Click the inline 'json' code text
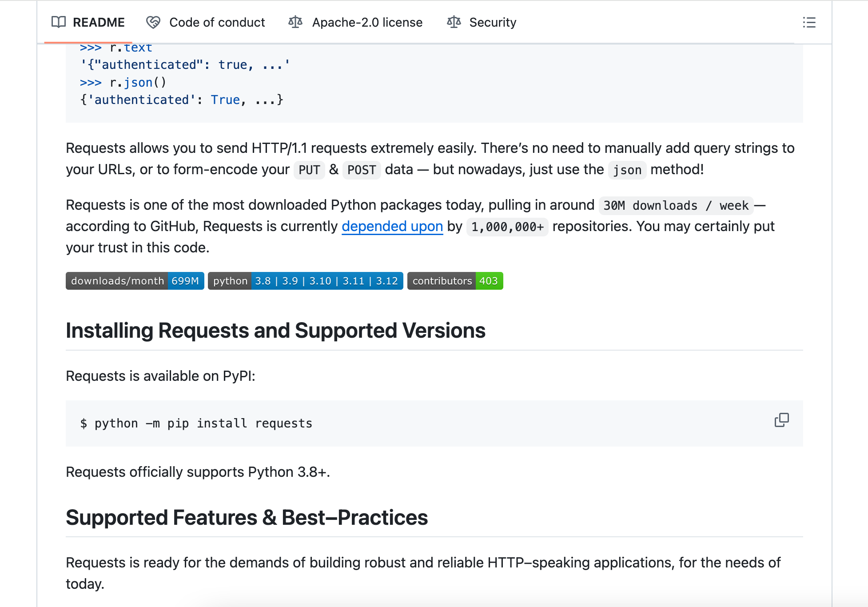This screenshot has width=868, height=607. pos(627,170)
